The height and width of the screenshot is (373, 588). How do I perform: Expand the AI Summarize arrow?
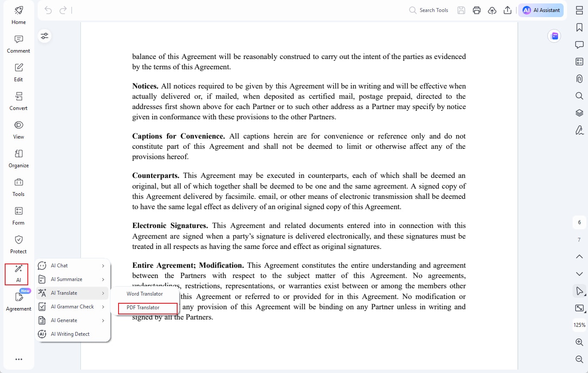click(x=103, y=279)
